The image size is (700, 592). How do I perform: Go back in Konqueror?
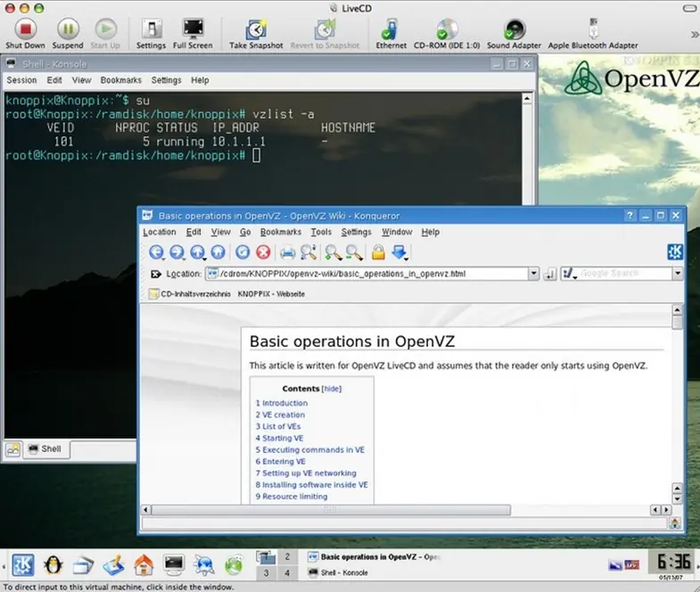pyautogui.click(x=156, y=252)
